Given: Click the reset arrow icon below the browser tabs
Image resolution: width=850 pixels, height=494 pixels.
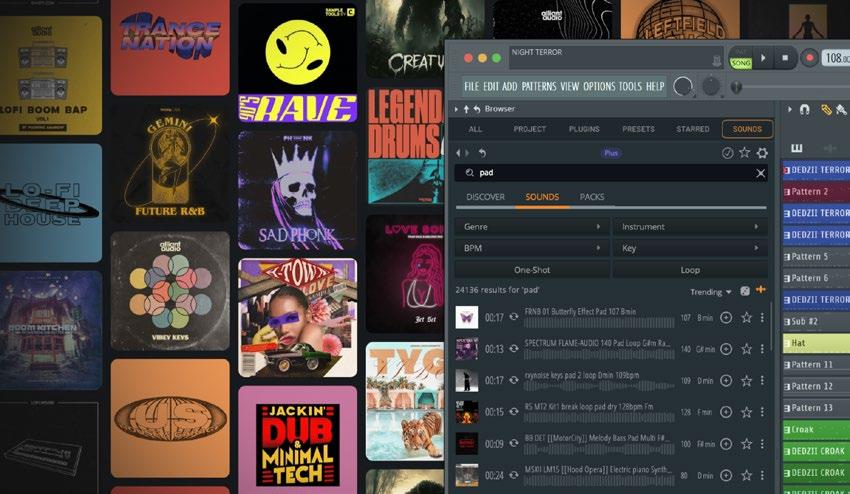Looking at the screenshot, I should pyautogui.click(x=482, y=153).
